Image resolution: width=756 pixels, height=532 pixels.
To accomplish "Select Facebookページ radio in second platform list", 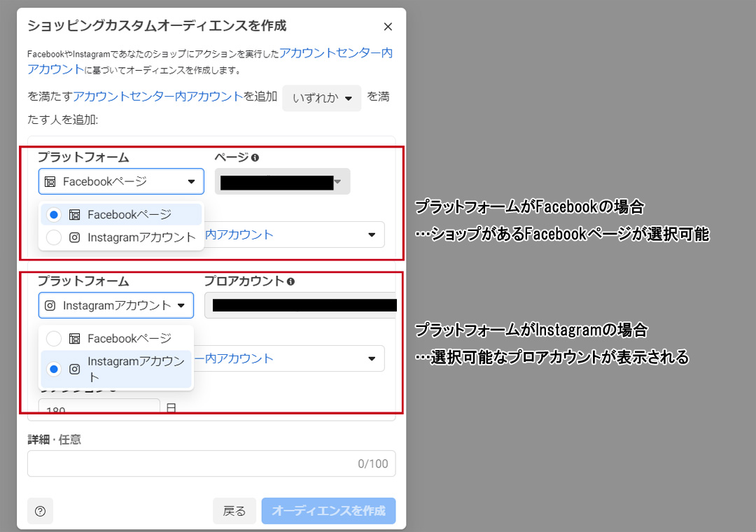I will [54, 339].
